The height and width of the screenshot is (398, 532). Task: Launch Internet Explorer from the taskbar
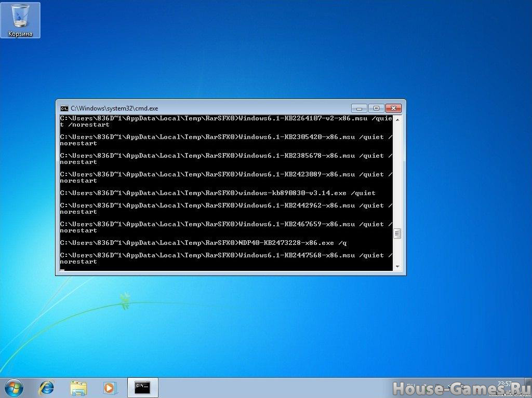(47, 388)
